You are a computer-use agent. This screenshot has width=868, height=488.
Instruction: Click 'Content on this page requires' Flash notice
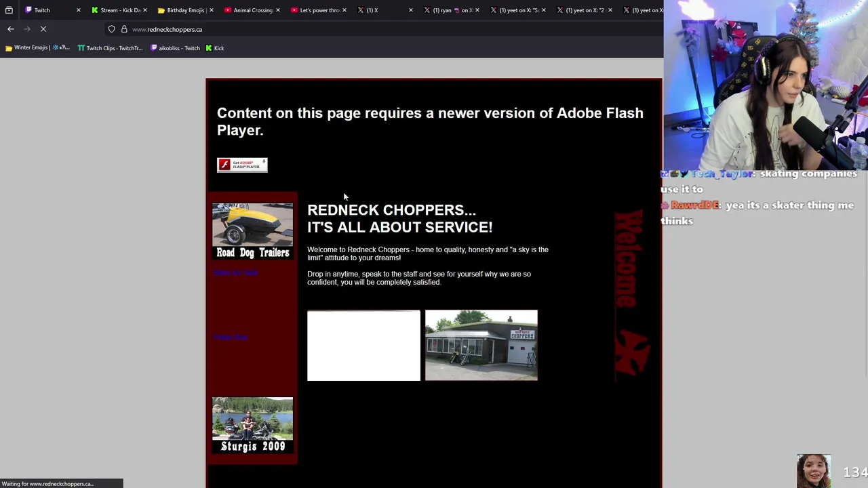430,121
